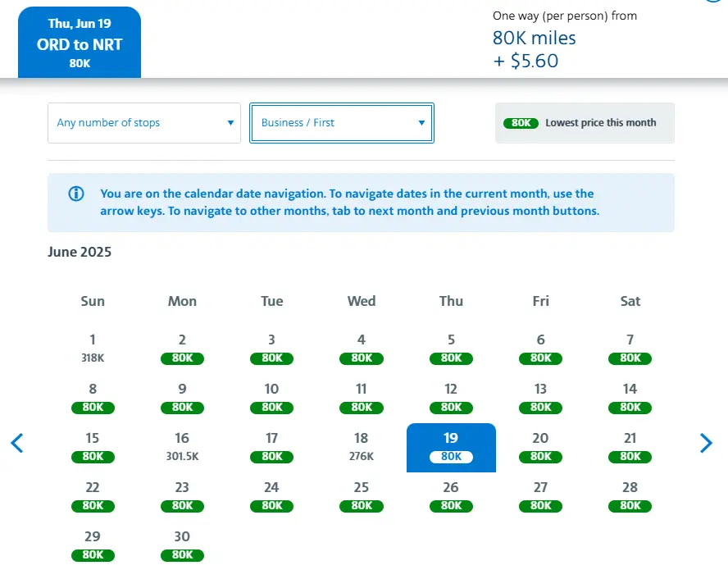
Task: Choose June 30 with 80K fare
Action: [x=182, y=545]
